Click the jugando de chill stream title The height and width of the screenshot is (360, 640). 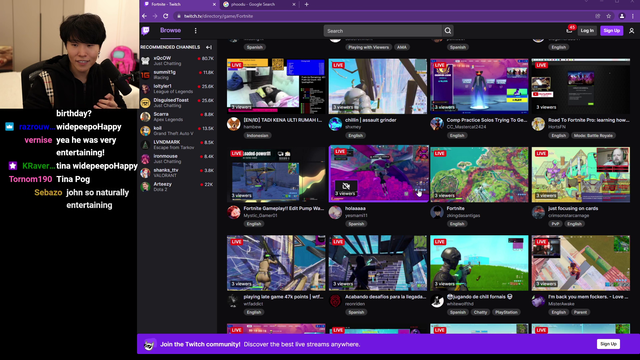coord(480,297)
